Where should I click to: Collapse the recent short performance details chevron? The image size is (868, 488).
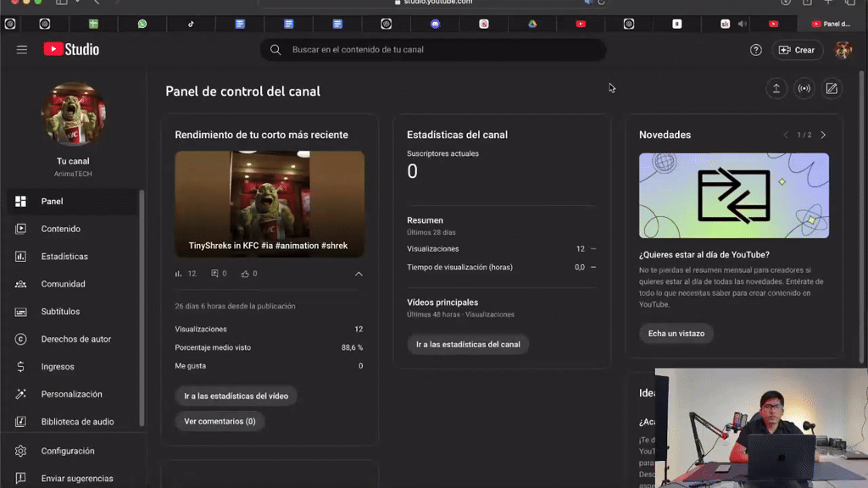359,274
